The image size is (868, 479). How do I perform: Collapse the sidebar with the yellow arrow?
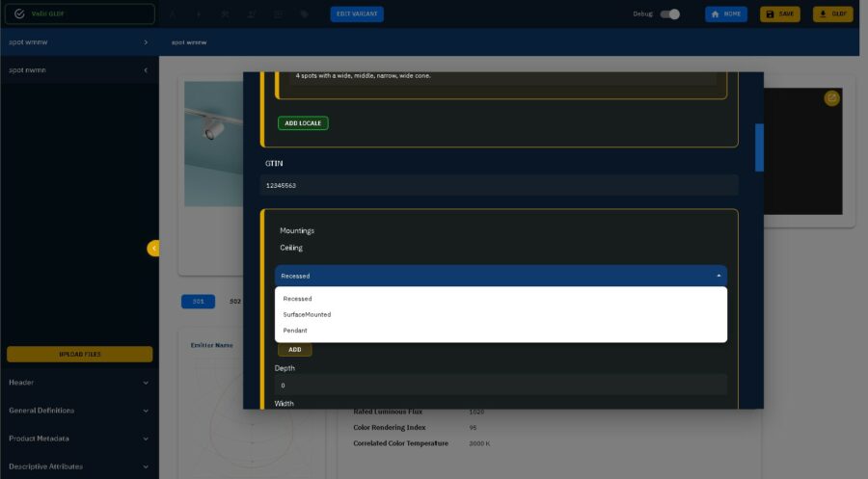point(153,249)
